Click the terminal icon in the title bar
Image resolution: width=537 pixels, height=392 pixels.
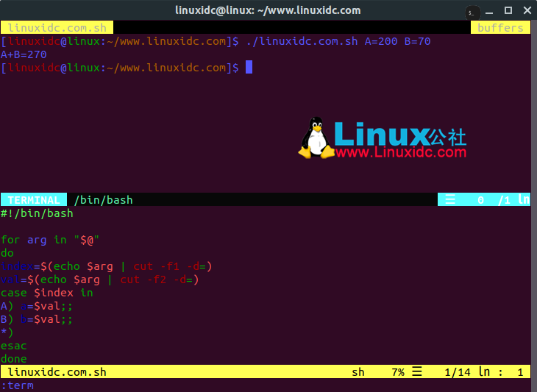tap(472, 13)
